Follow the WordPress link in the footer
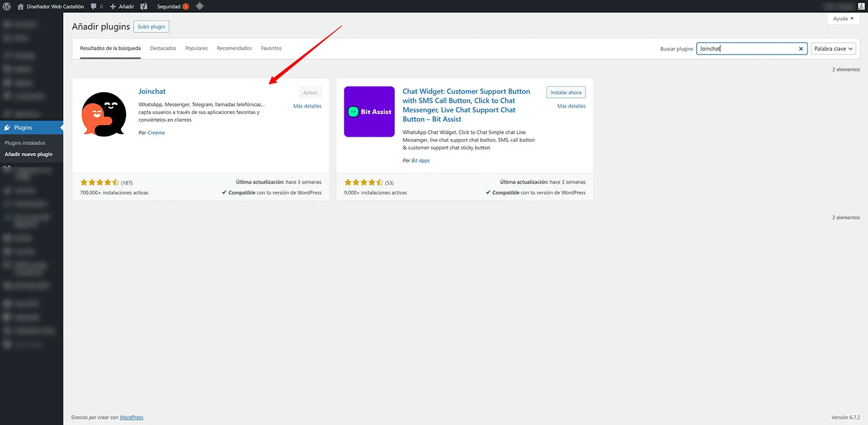Viewport: 868px width, 425px height. (131, 417)
